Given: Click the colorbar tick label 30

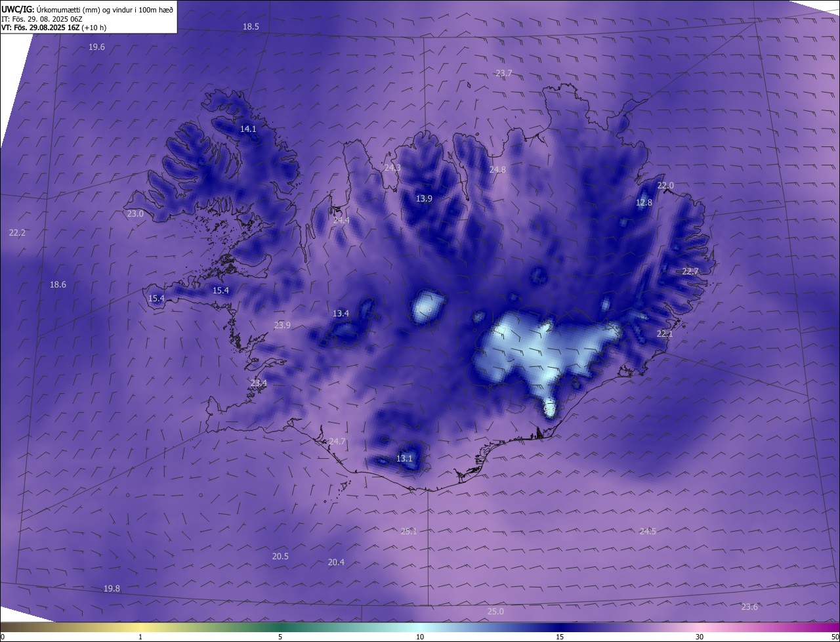Looking at the screenshot, I should click(x=700, y=637).
